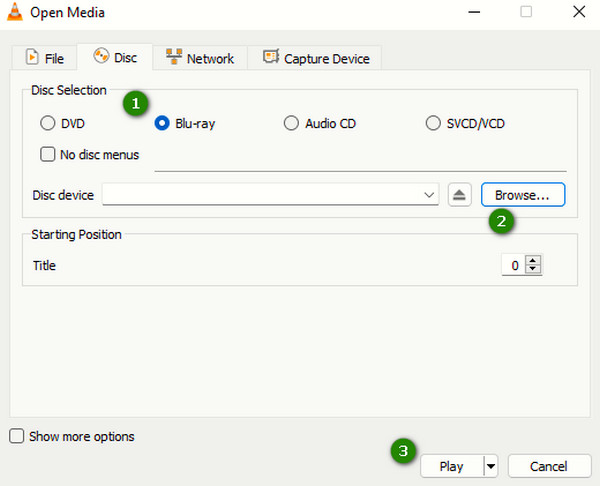The image size is (600, 486).
Task: Enable the No disc menus checkbox
Action: (x=47, y=155)
